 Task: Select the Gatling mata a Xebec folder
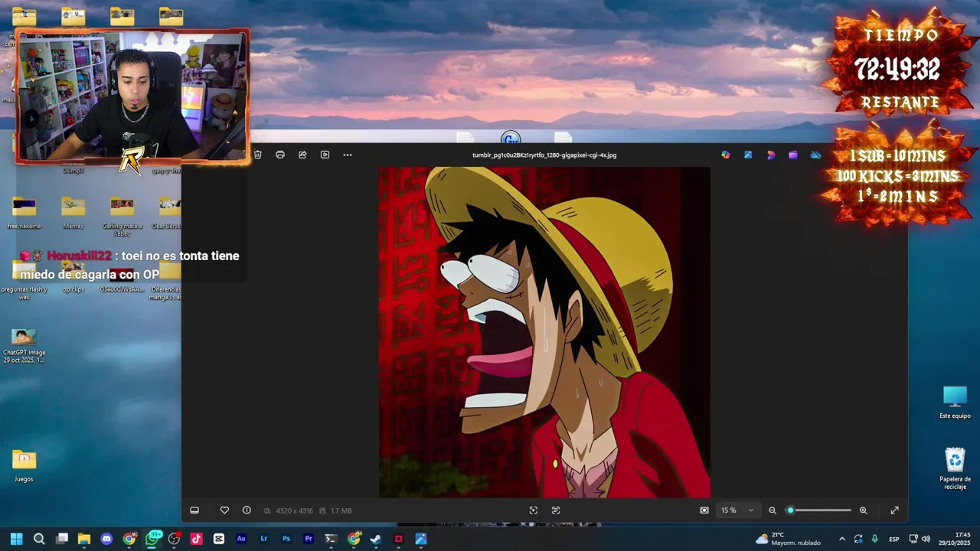(122, 217)
